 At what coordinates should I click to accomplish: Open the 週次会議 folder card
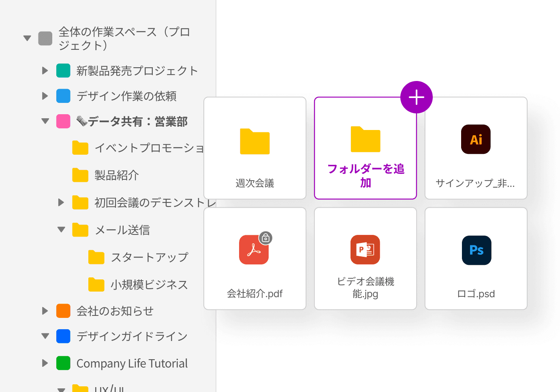pyautogui.click(x=255, y=148)
